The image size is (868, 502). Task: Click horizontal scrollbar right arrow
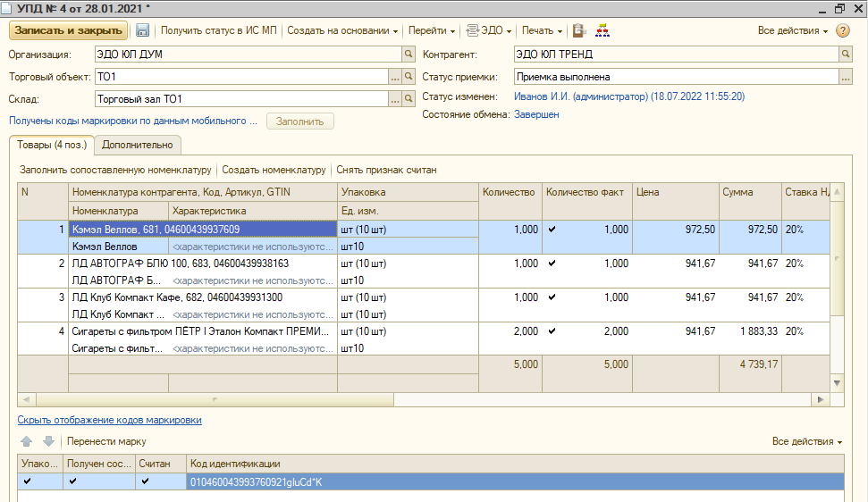point(821,399)
